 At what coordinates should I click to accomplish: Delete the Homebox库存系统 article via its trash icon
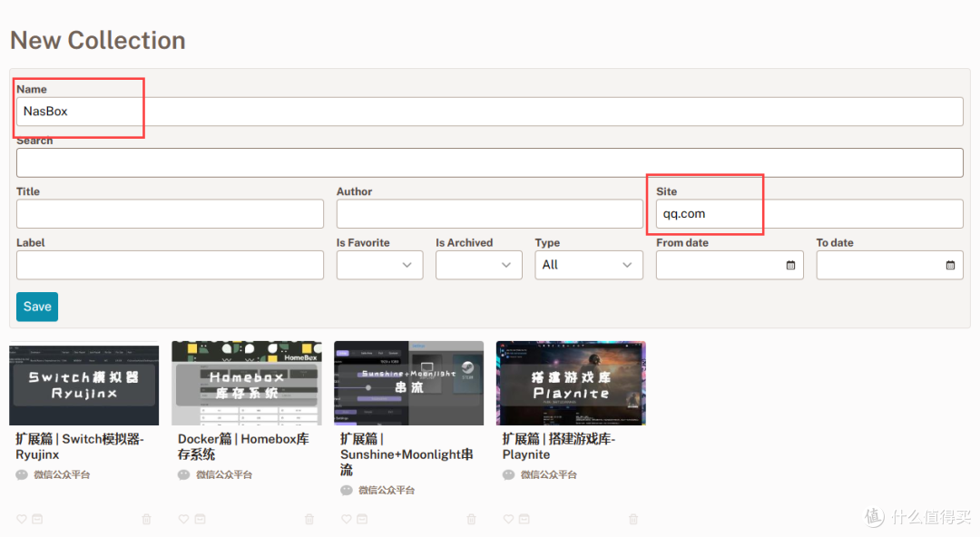(x=309, y=519)
